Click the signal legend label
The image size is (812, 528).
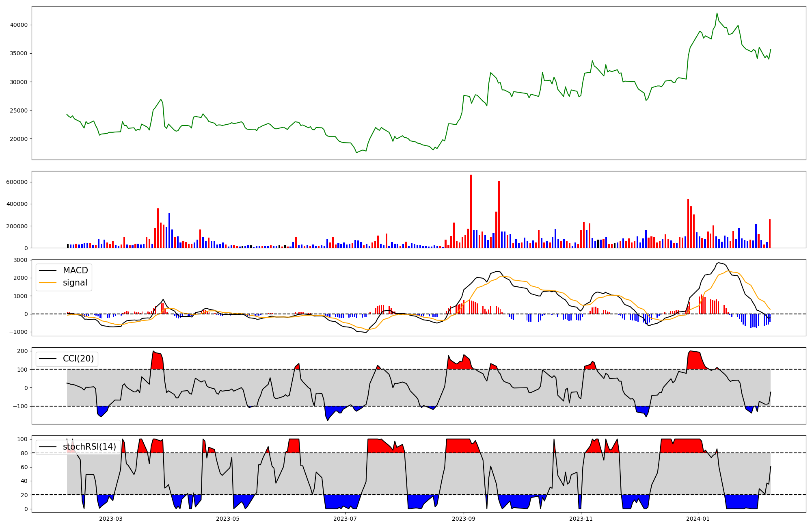coord(75,283)
